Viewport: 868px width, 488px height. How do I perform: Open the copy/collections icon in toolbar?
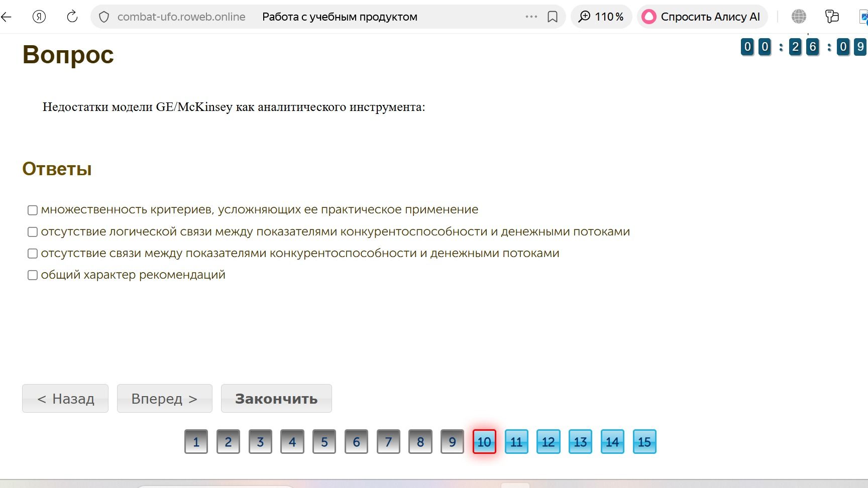832,17
